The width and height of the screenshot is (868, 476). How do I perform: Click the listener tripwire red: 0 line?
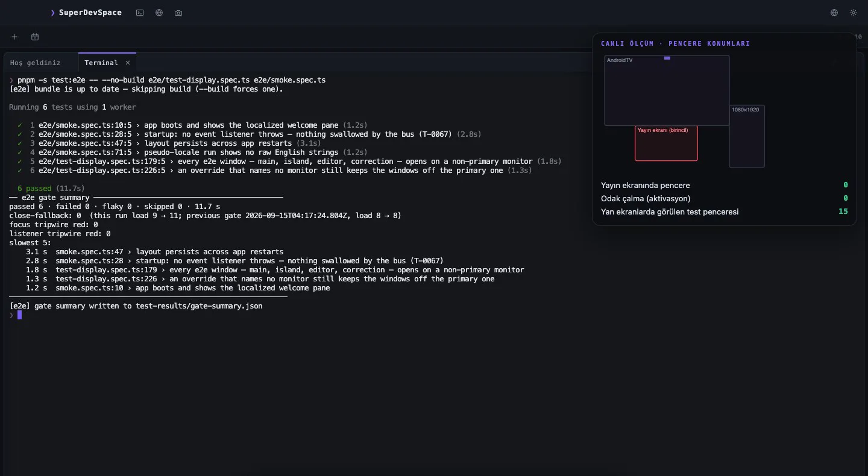(60, 234)
